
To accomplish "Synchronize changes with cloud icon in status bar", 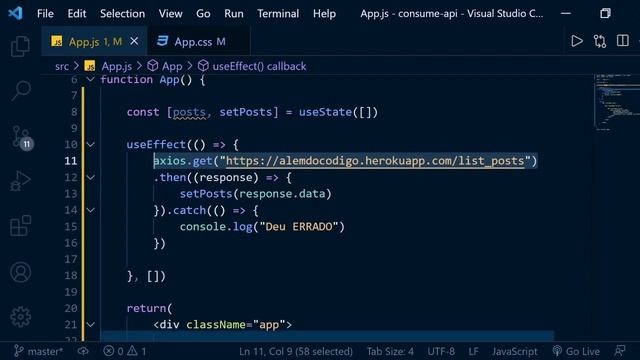I will pyautogui.click(x=83, y=351).
